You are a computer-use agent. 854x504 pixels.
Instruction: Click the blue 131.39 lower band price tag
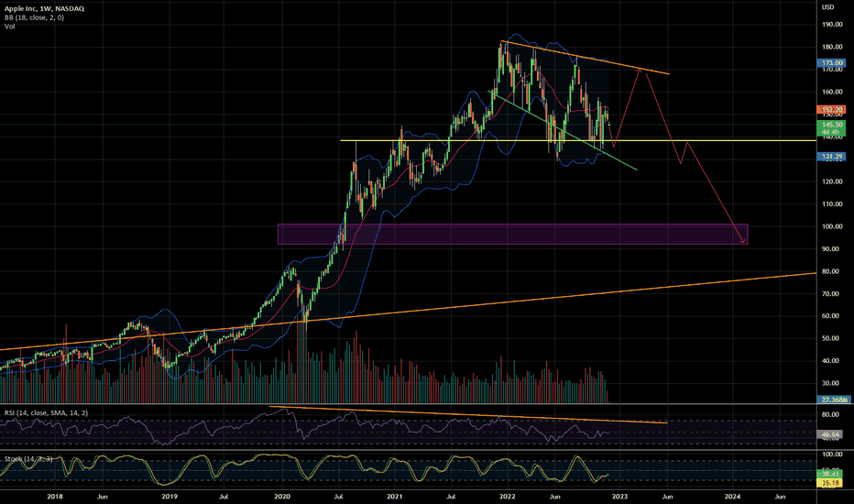click(x=832, y=157)
